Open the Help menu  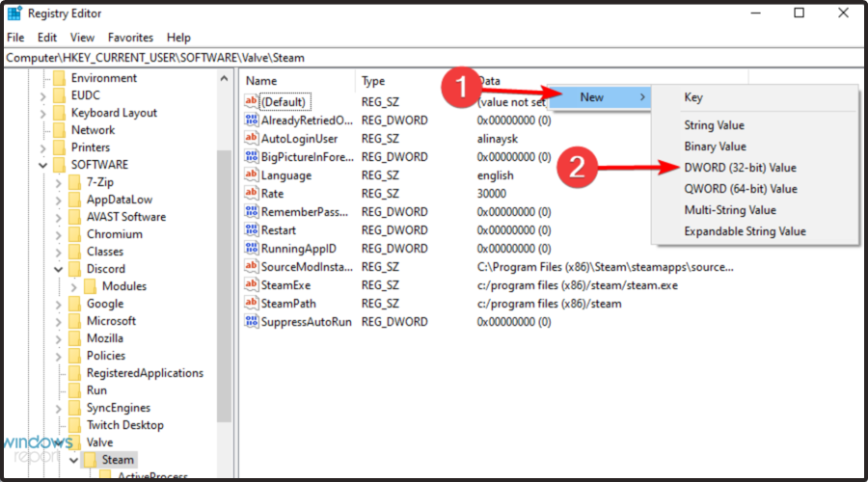178,37
